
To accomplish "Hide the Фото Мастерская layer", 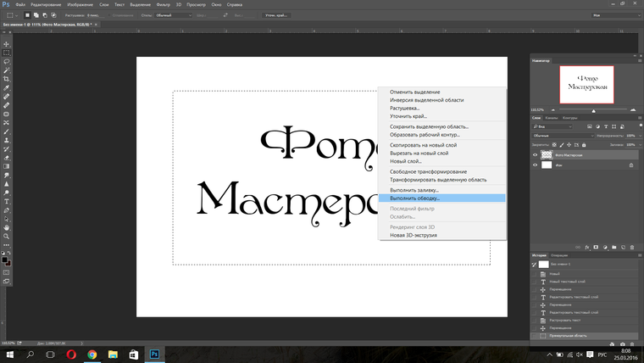I will tap(535, 154).
